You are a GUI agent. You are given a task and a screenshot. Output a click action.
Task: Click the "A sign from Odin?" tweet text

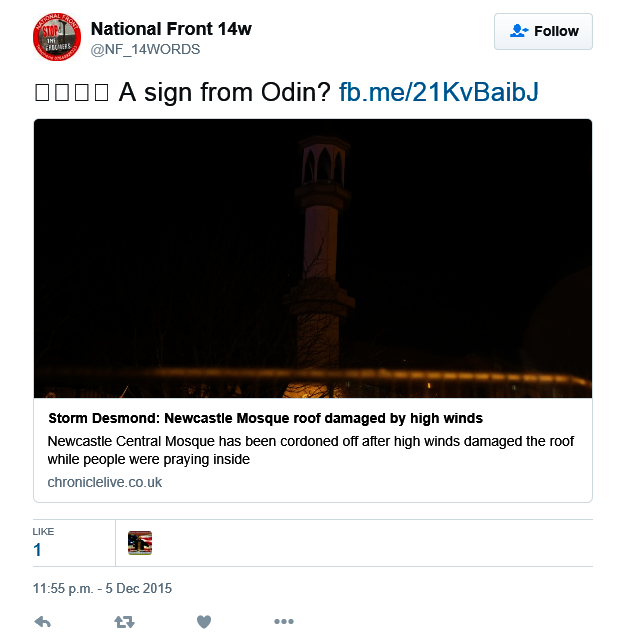pyautogui.click(x=225, y=93)
